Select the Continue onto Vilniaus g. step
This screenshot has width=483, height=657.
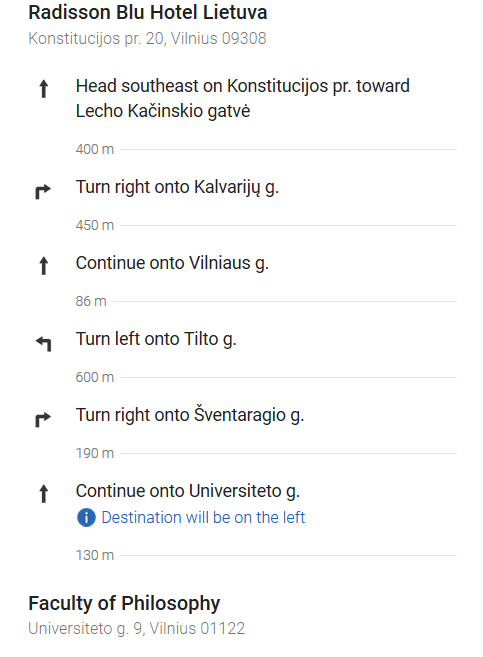[172, 263]
